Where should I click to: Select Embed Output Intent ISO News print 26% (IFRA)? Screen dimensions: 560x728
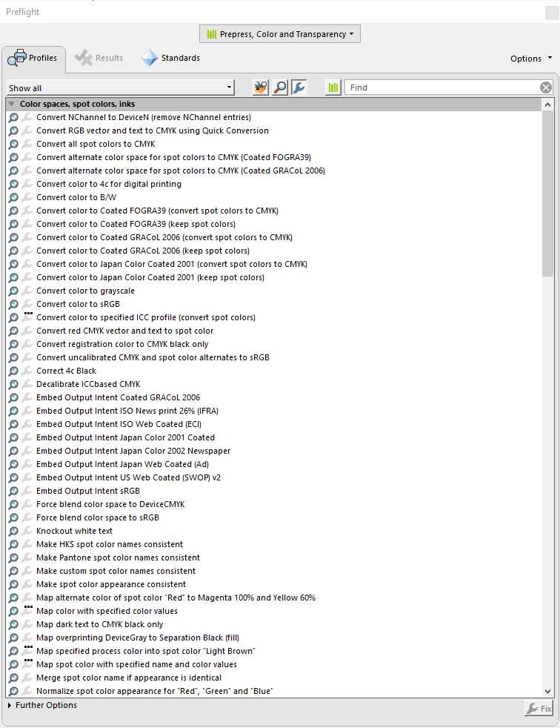(127, 411)
